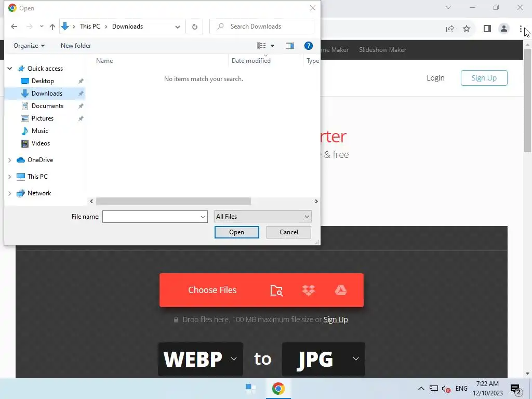The image size is (532, 399).
Task: Open Chrome's three-dot menu
Action: 521,29
